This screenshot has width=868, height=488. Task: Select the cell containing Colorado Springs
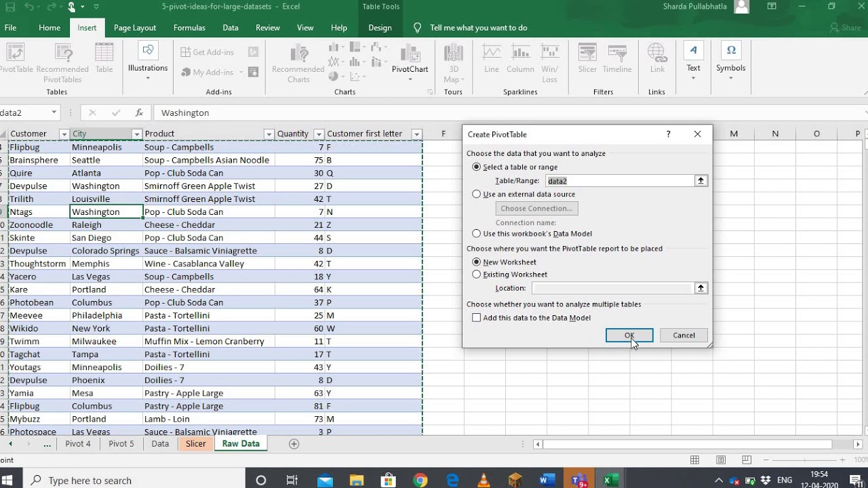pos(106,251)
